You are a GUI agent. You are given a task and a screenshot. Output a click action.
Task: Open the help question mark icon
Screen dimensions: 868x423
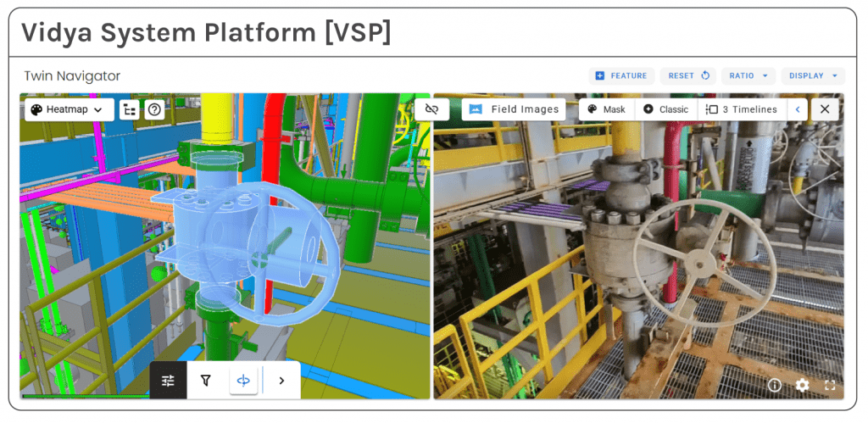tap(154, 109)
